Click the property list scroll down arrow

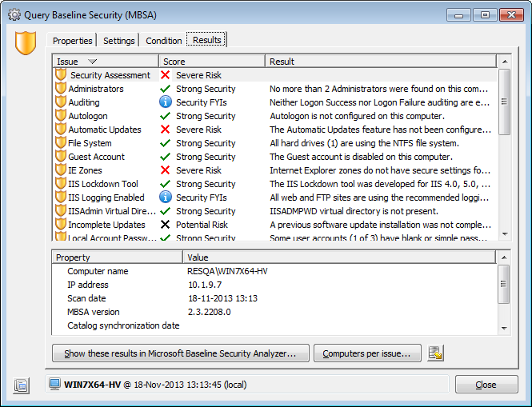[504, 329]
